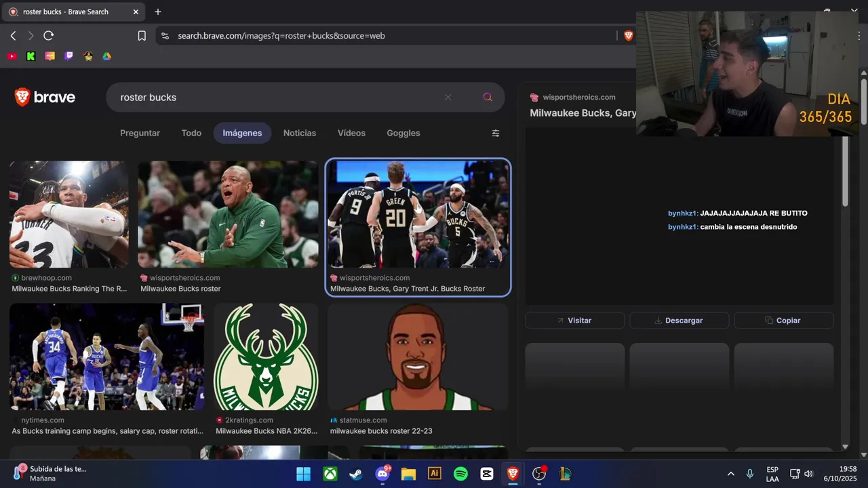Switch to Preguntar tab
Image resolution: width=868 pixels, height=488 pixels.
[x=140, y=134]
